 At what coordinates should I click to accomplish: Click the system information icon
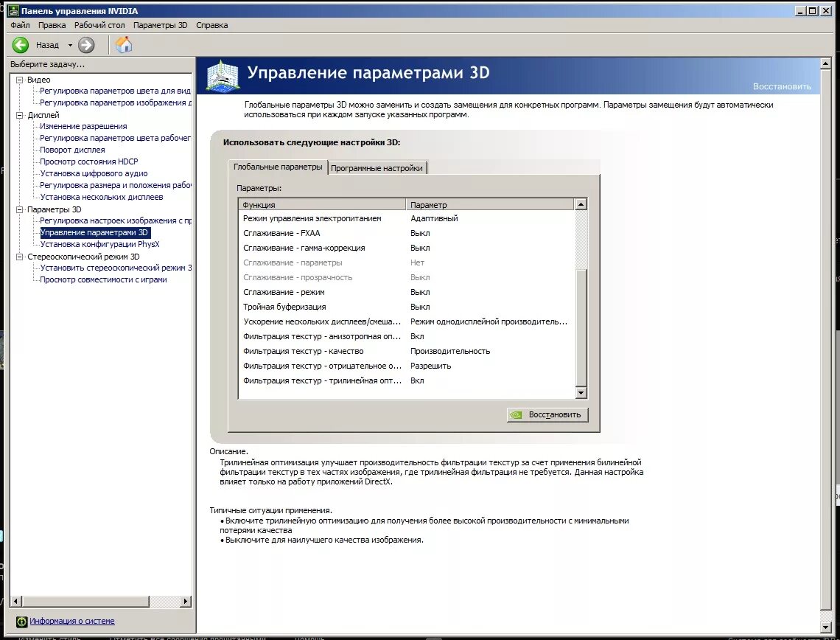pyautogui.click(x=21, y=622)
